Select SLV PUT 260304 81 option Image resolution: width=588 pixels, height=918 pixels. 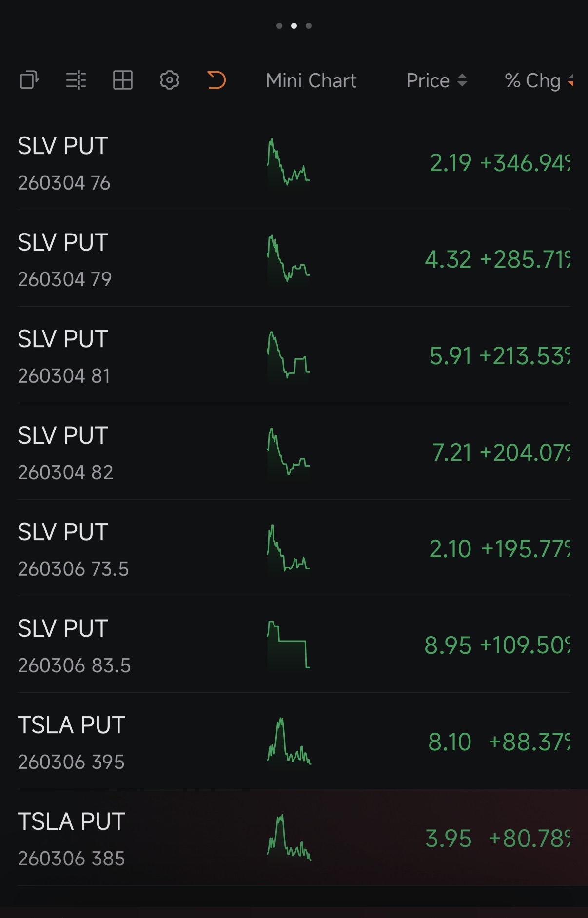pyautogui.click(x=294, y=355)
